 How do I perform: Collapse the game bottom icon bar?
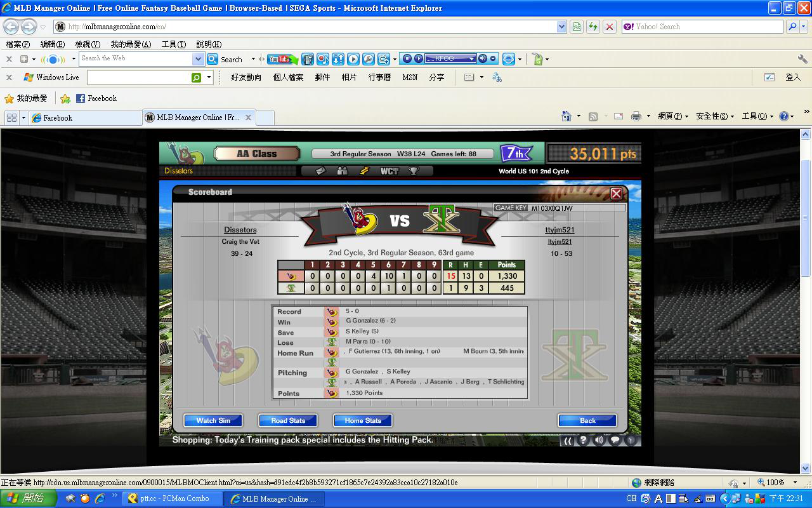568,440
